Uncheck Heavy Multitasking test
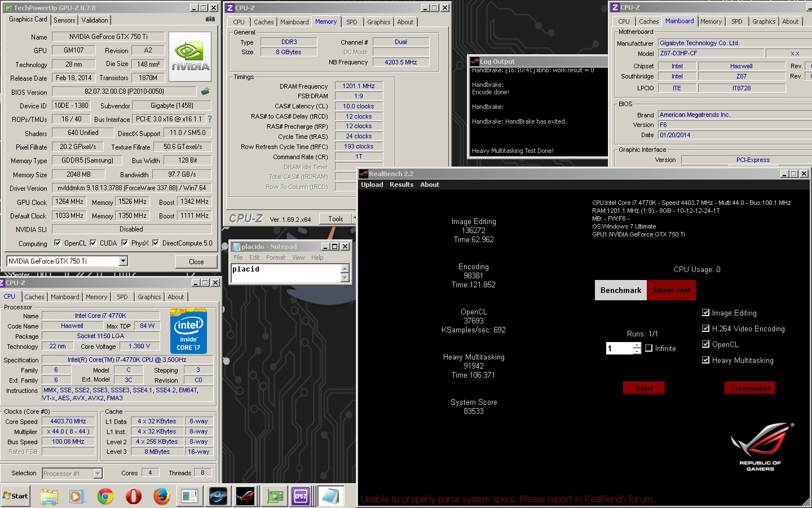 click(x=705, y=360)
